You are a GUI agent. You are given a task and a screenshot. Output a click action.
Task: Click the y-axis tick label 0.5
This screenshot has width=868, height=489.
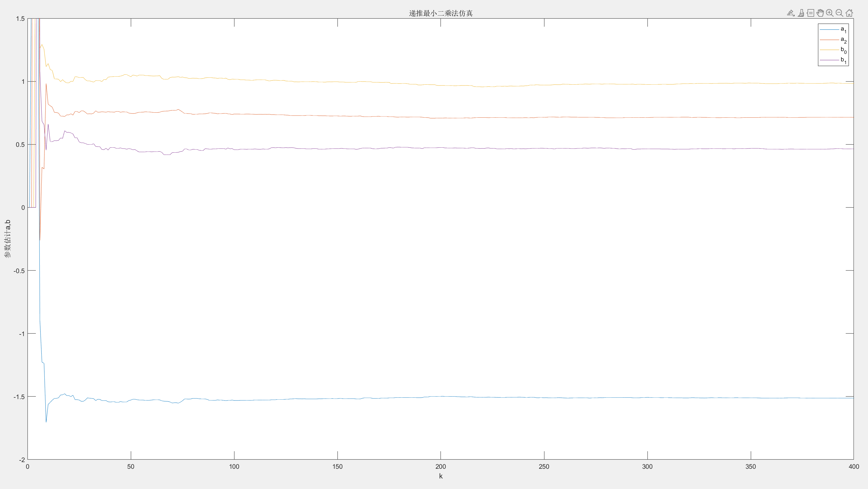click(x=20, y=145)
